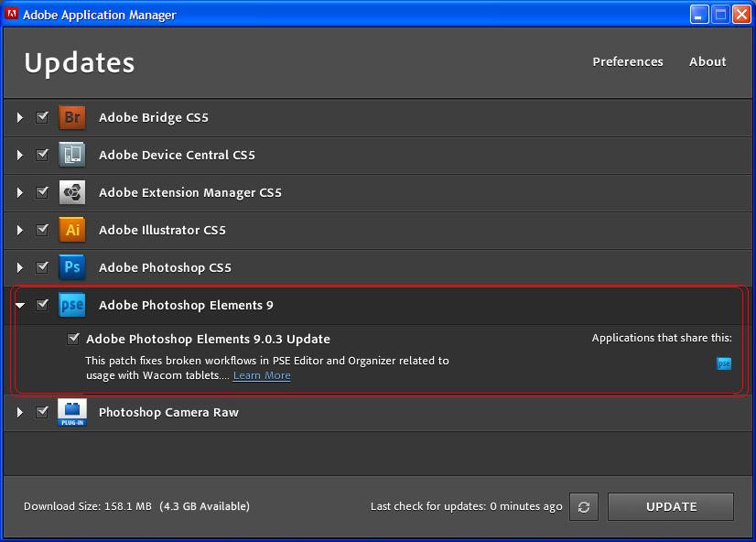
Task: Deselect the Photoshop Elements 9.0.3 Update checkbox
Action: [74, 339]
